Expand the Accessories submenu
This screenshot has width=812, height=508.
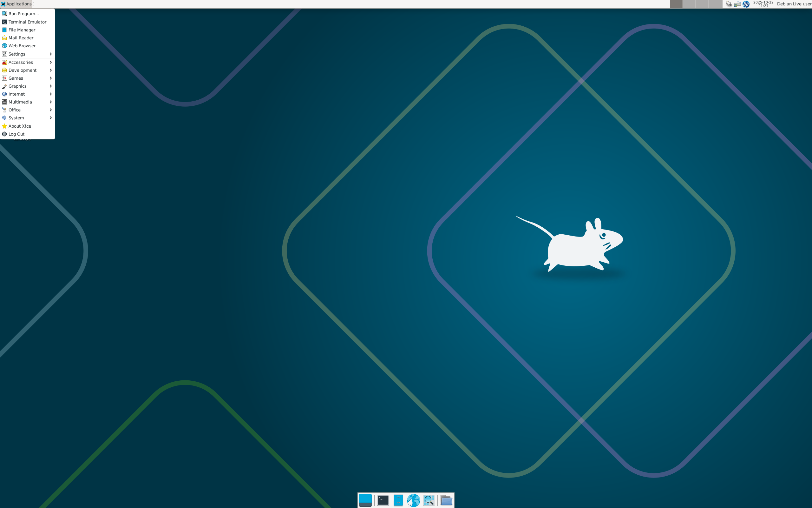click(x=27, y=62)
